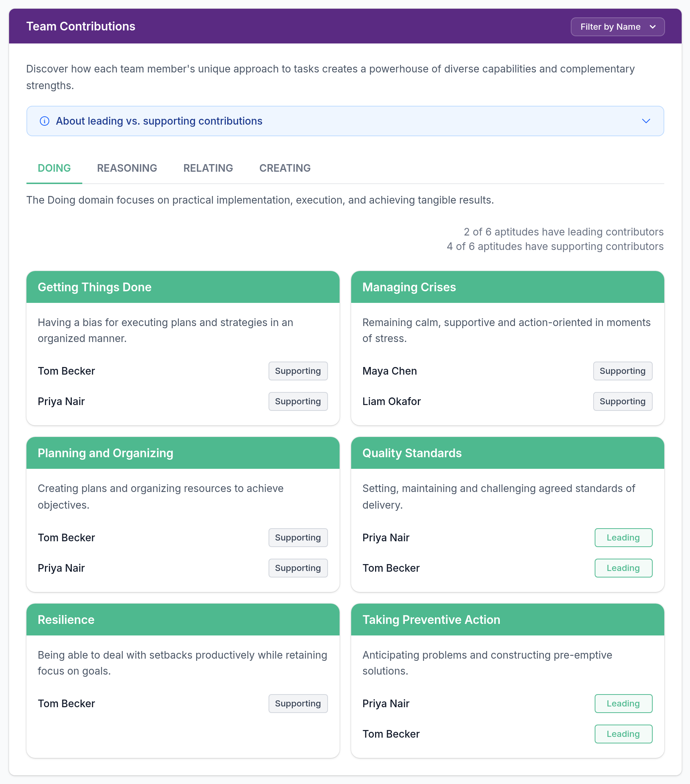Click Tom Becker name in Getting Things Done
The height and width of the screenshot is (784, 690).
point(66,371)
